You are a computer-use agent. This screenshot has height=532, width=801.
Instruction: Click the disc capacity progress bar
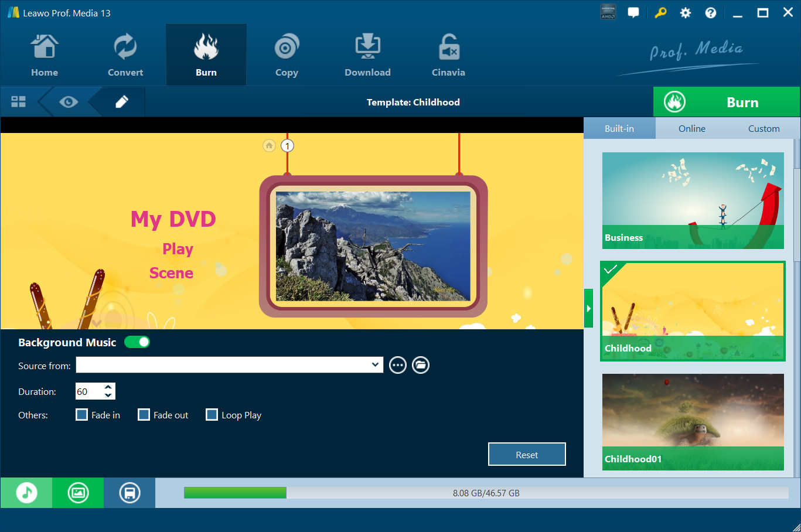coord(486,493)
